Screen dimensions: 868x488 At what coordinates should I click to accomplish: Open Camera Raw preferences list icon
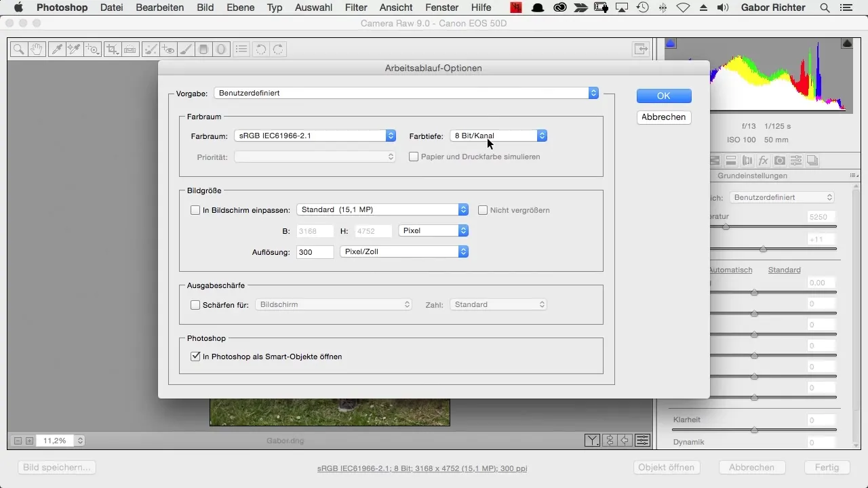pyautogui.click(x=241, y=49)
